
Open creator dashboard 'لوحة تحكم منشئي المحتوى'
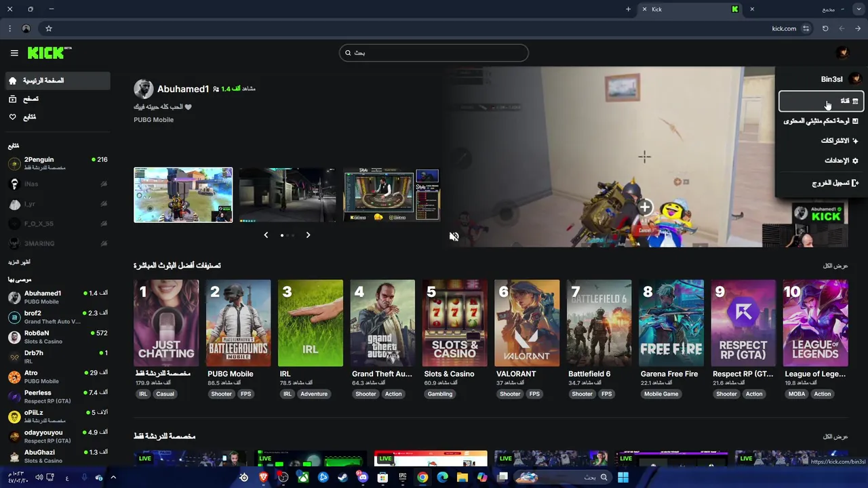[x=821, y=121]
